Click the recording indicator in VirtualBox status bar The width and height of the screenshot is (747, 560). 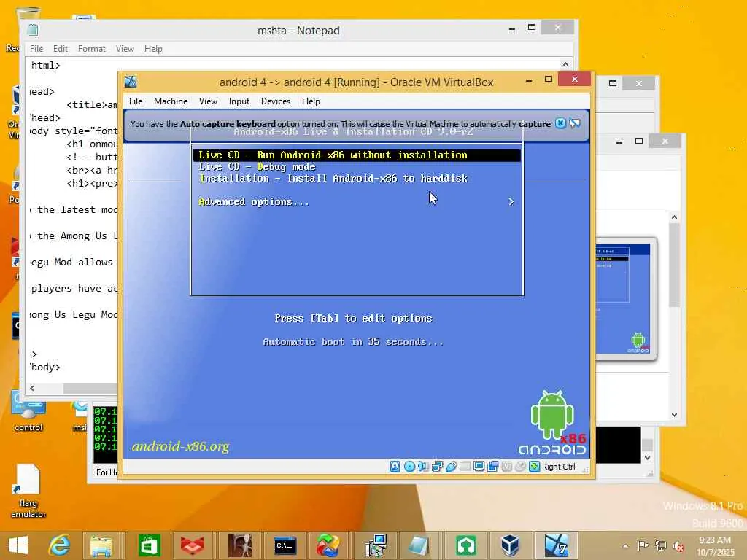pyautogui.click(x=492, y=467)
